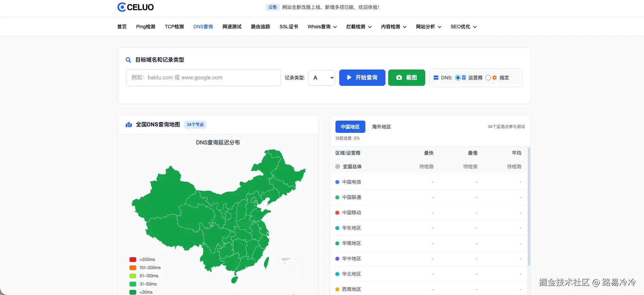
Task: Select the 运营商 DNS radio button
Action: 458,78
